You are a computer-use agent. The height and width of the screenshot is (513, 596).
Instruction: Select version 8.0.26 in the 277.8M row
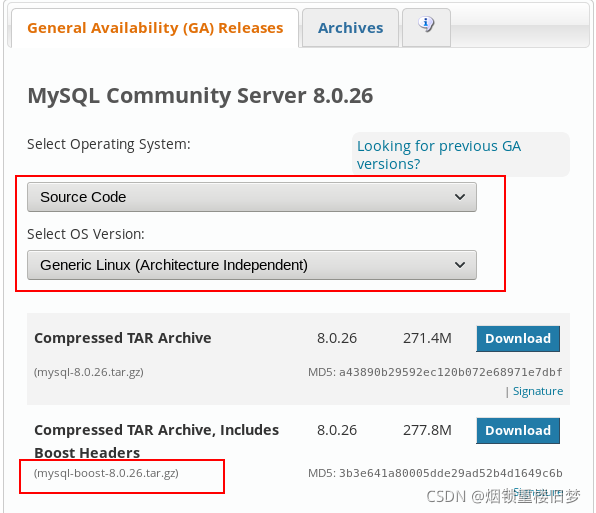pyautogui.click(x=337, y=430)
